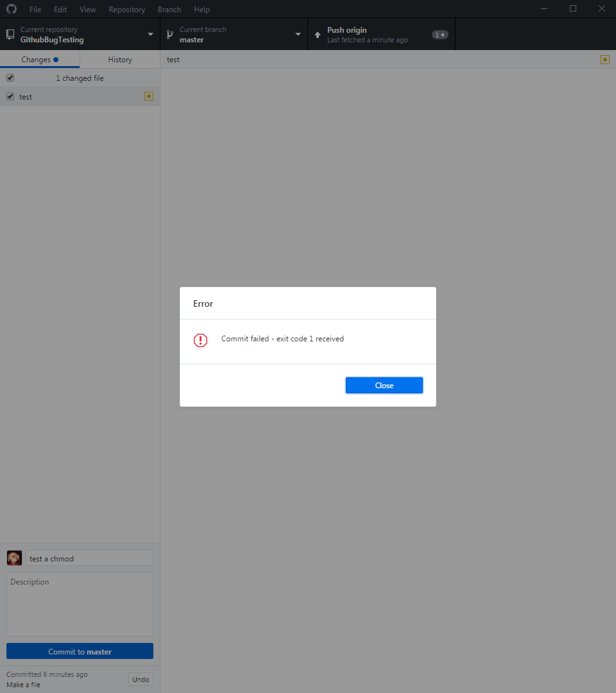Minimize the GitHub Desktop window

click(544, 9)
